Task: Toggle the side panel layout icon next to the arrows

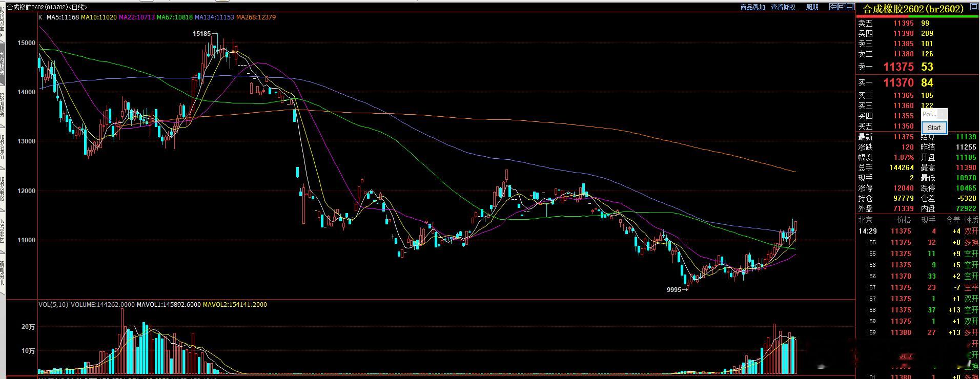Action: 851,7
